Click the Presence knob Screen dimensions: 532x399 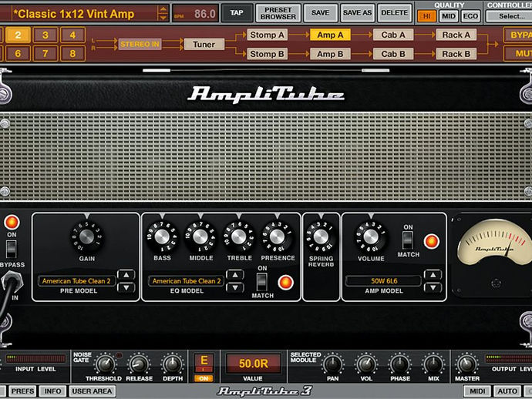click(278, 236)
